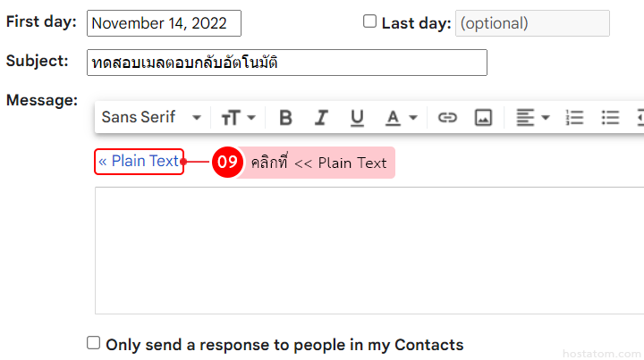Toggle bold formatting in the toolbar
Image resolution: width=644 pixels, height=360 pixels.
(x=285, y=117)
